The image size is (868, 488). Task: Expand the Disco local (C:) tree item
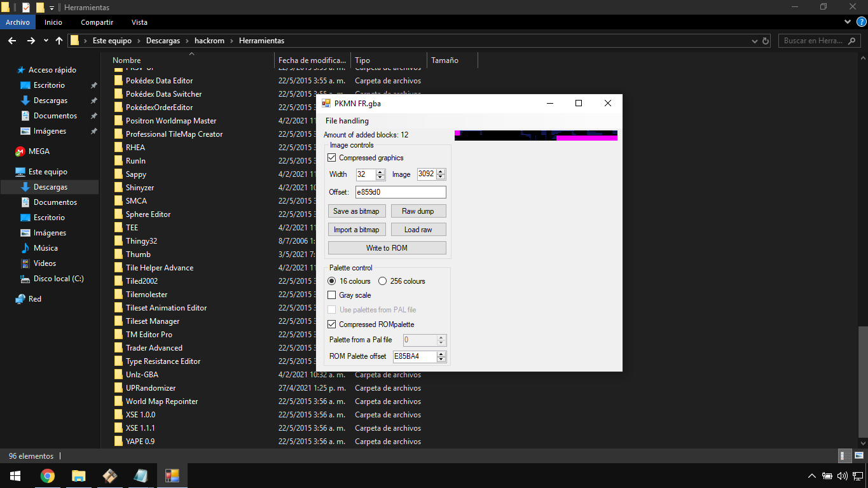[x=14, y=278]
